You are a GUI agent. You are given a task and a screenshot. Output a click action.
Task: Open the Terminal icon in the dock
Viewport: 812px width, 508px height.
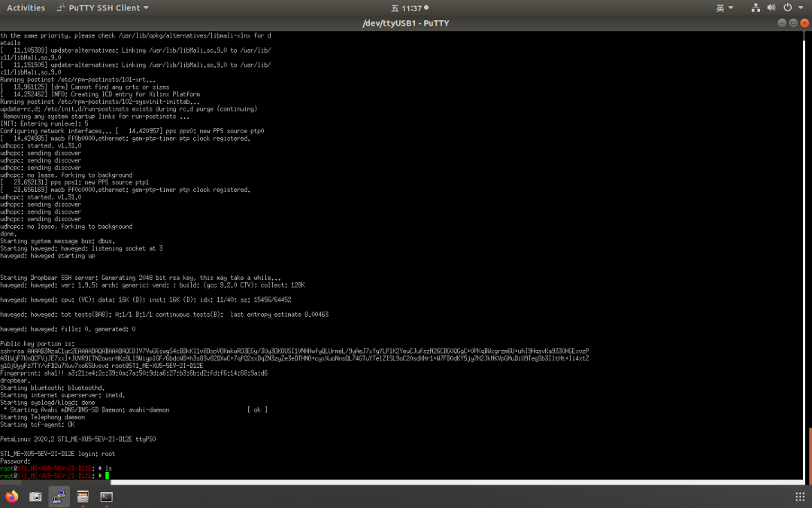pyautogui.click(x=106, y=497)
